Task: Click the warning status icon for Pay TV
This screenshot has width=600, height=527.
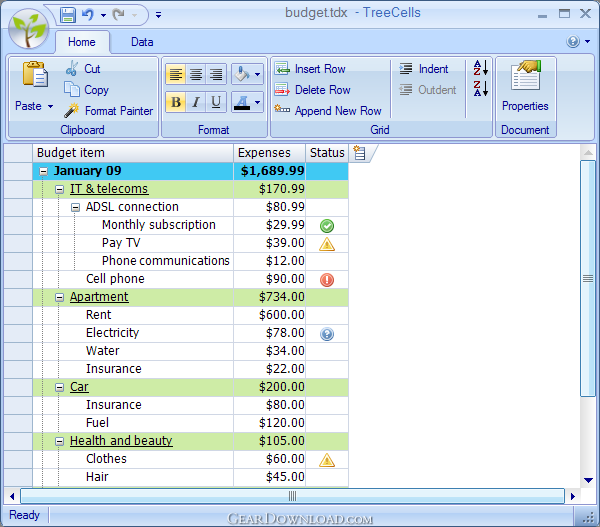Action: 327,244
